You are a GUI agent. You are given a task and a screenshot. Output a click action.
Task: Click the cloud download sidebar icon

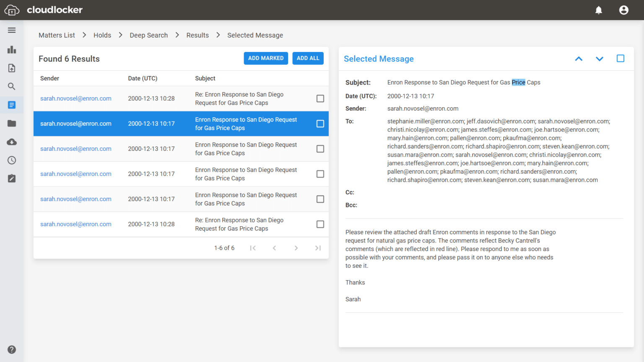(11, 142)
